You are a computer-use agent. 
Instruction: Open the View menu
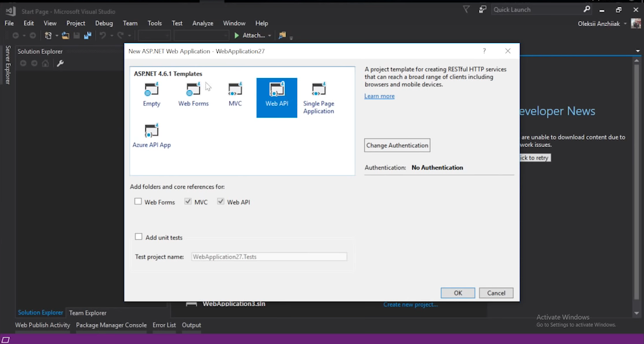coord(50,23)
